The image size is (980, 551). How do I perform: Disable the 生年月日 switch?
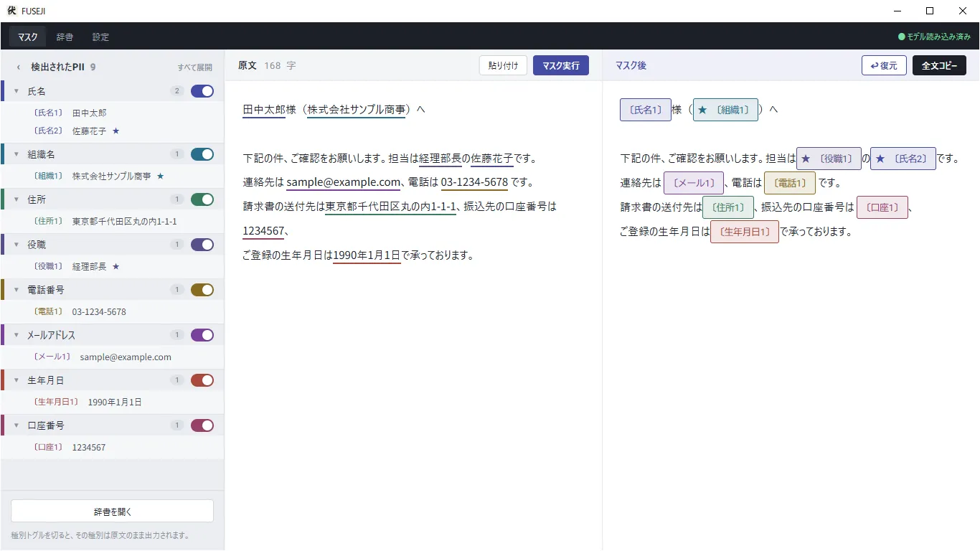coord(202,380)
